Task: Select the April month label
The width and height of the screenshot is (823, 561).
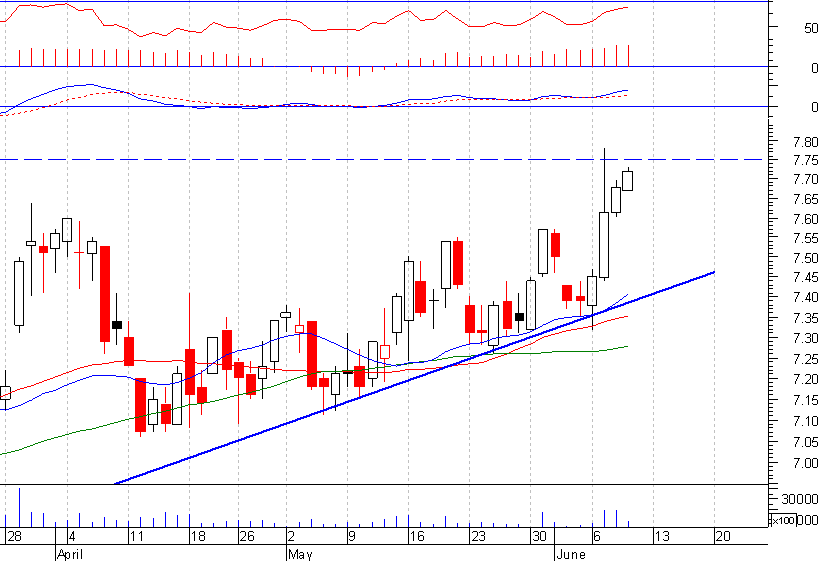Action: pyautogui.click(x=70, y=554)
